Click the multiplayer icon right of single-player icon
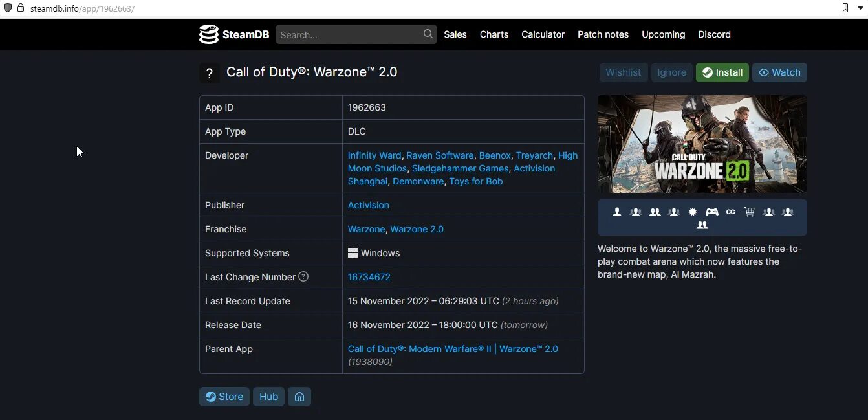 [636, 212]
